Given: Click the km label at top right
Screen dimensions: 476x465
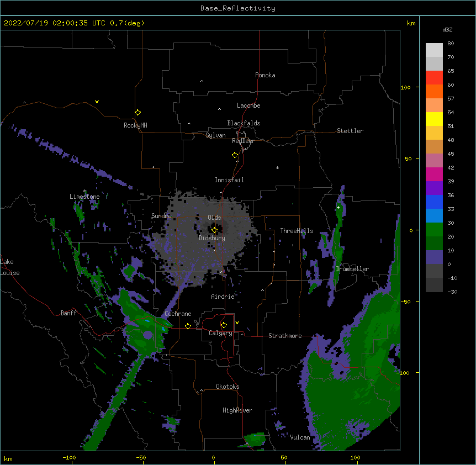Looking at the screenshot, I should click(x=411, y=23).
